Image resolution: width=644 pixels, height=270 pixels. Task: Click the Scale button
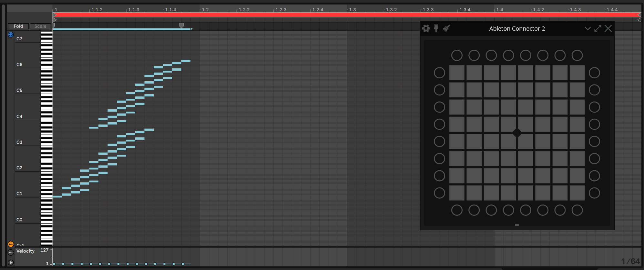point(40,26)
